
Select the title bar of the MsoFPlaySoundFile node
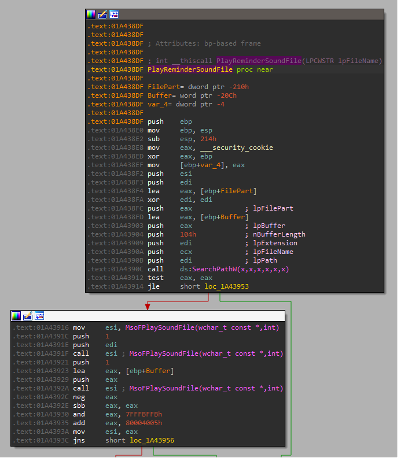148,316
